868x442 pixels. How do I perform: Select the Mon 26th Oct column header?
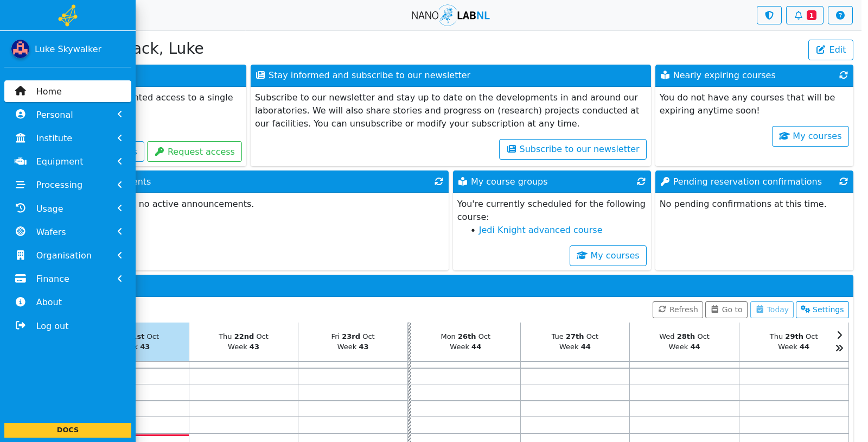tap(465, 342)
